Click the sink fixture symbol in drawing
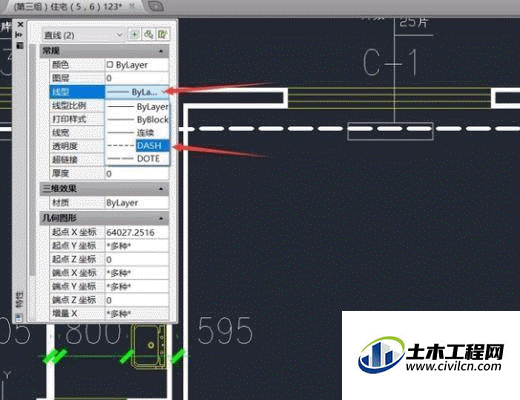The image size is (520, 400). click(149, 347)
